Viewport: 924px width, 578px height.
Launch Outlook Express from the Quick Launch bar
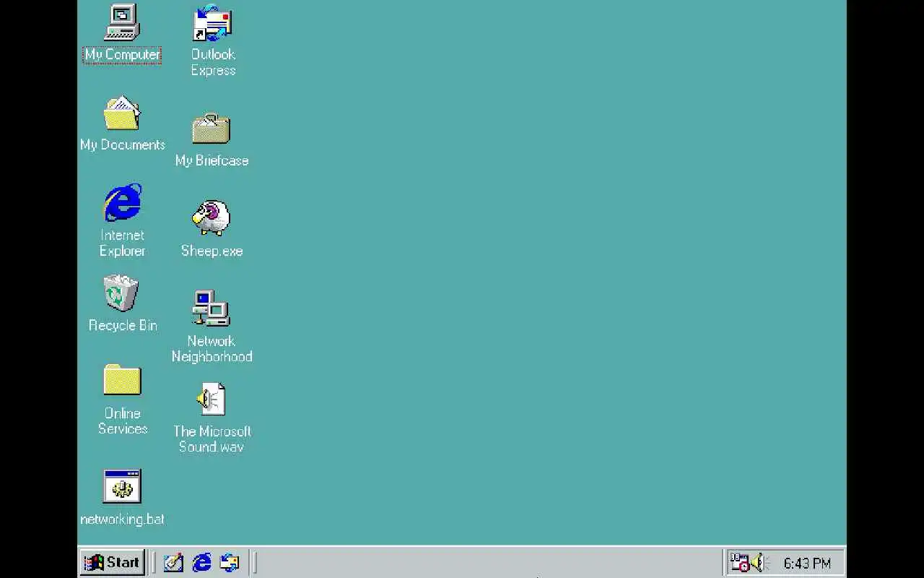(x=230, y=563)
